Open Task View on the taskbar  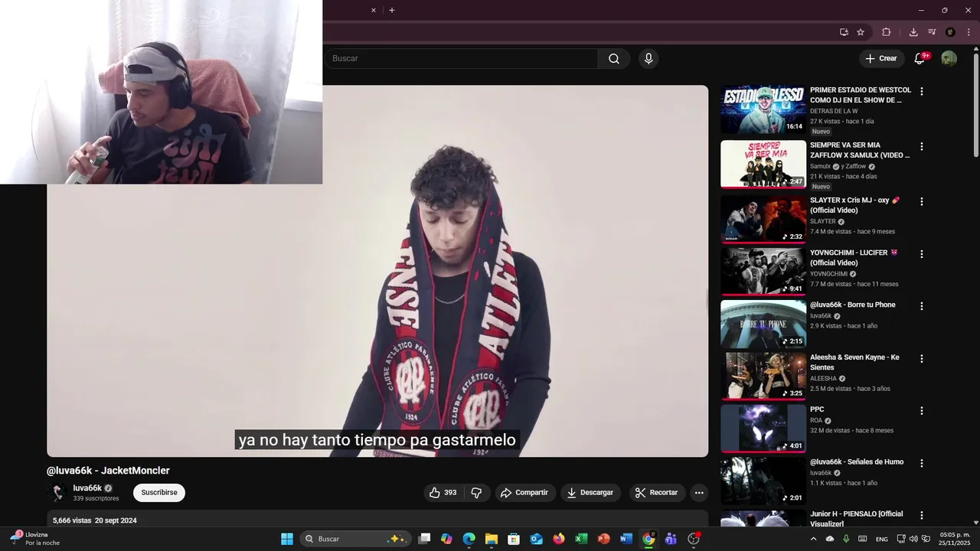(x=424, y=539)
